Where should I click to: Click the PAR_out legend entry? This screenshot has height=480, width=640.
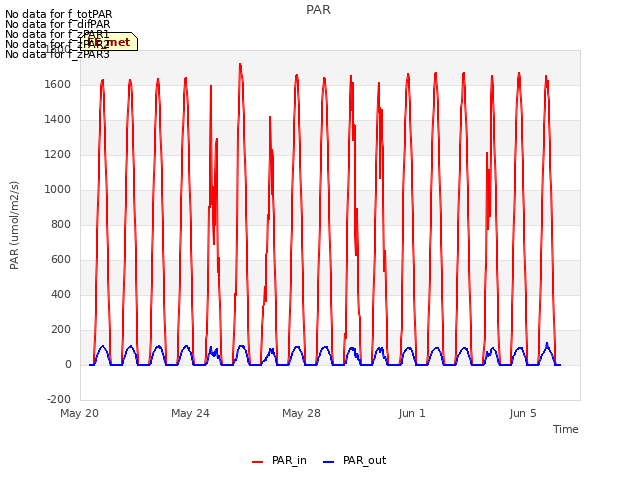click(354, 460)
